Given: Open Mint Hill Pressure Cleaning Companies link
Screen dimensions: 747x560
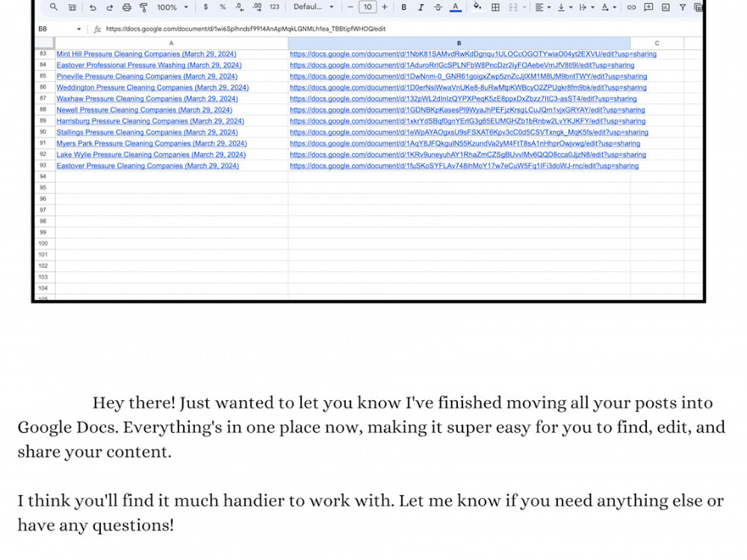Looking at the screenshot, I should [146, 54].
